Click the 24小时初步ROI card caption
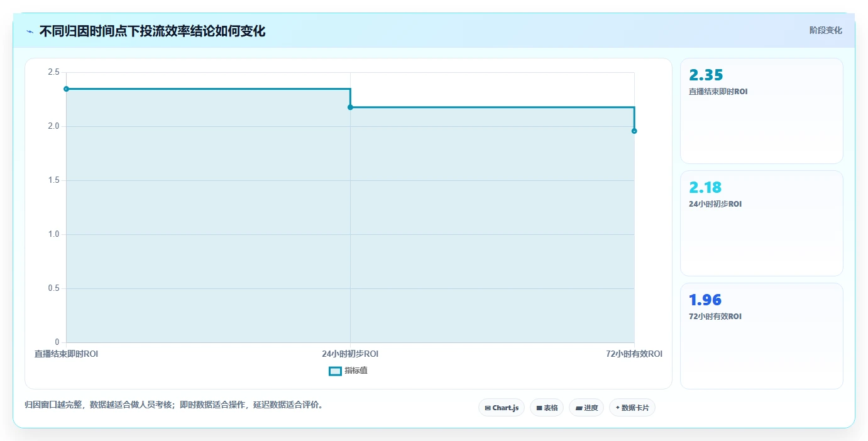The width and height of the screenshot is (868, 441). 715,204
